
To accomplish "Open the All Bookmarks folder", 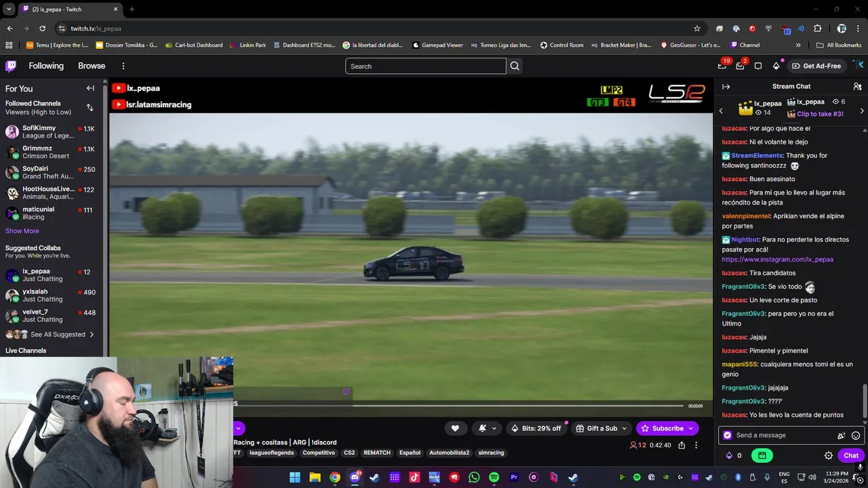I will click(839, 45).
